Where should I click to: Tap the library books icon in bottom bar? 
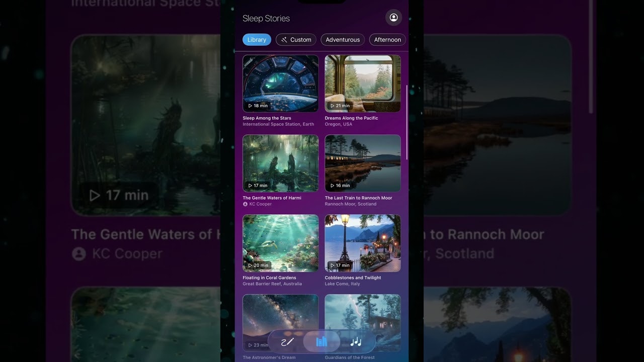(321, 342)
